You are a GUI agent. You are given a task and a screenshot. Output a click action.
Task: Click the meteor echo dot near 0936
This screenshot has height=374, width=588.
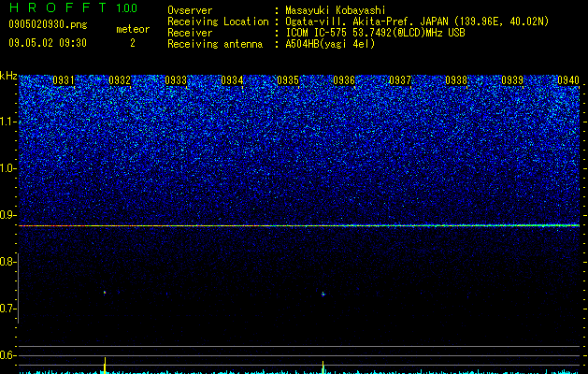pos(323,295)
